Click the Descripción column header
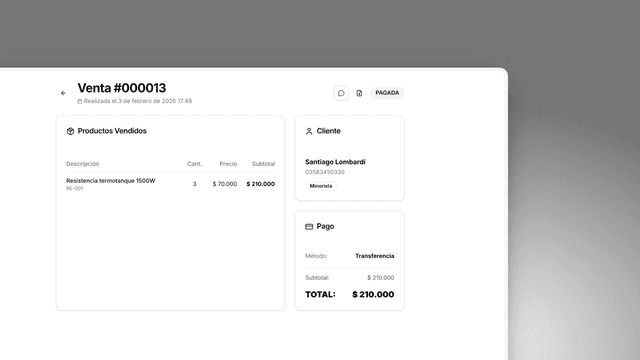This screenshot has width=640, height=360. pos(82,164)
